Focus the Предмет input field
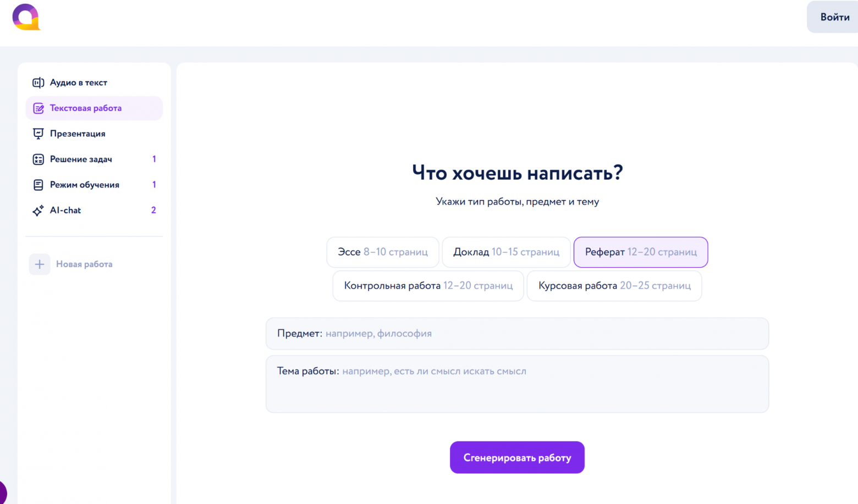This screenshot has width=858, height=504. 517,334
